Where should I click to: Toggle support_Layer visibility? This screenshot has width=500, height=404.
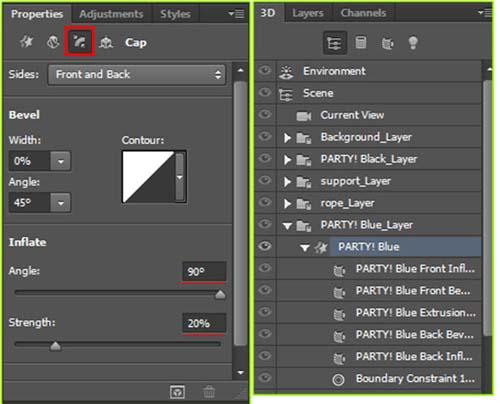click(x=265, y=180)
